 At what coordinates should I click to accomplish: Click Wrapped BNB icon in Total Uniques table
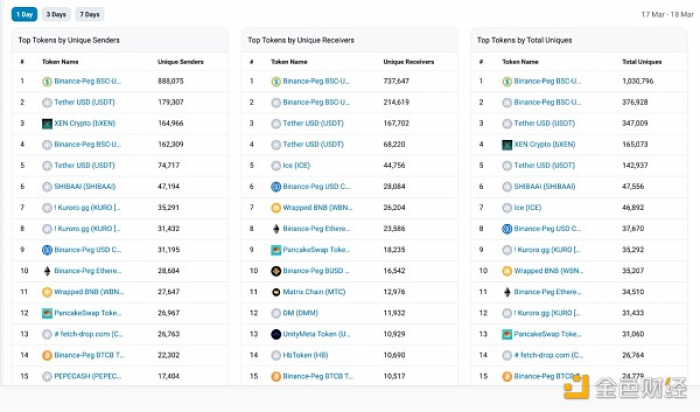pyautogui.click(x=507, y=271)
